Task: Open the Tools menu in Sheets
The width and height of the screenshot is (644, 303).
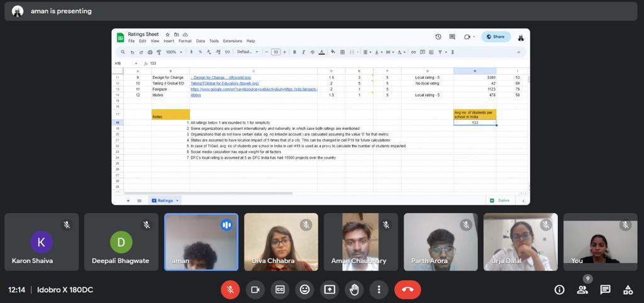Action: pyautogui.click(x=214, y=41)
